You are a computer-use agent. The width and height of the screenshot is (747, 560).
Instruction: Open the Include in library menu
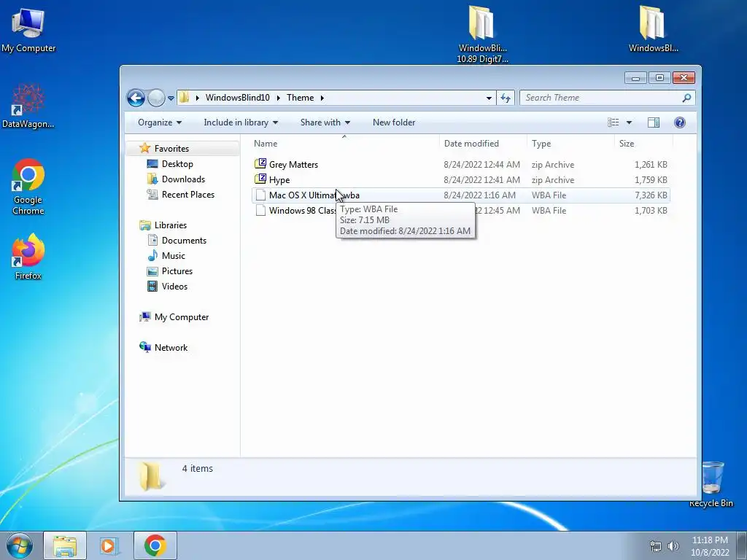(x=241, y=122)
